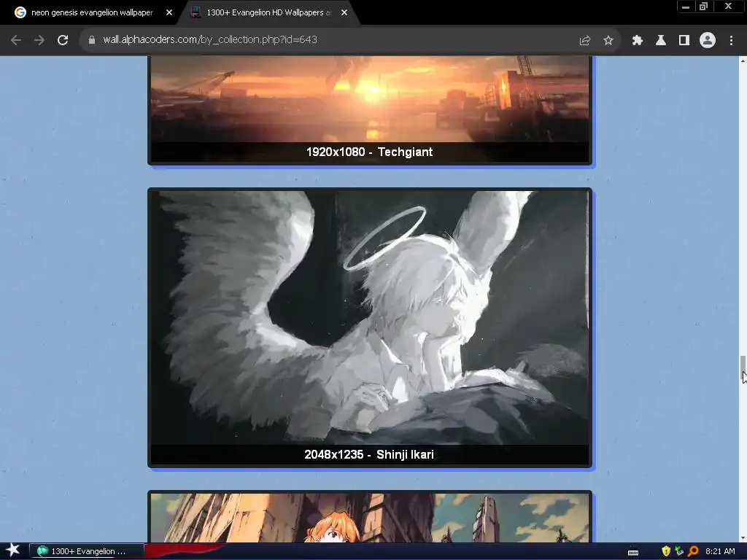Restore down the Chrome window

[x=703, y=7]
